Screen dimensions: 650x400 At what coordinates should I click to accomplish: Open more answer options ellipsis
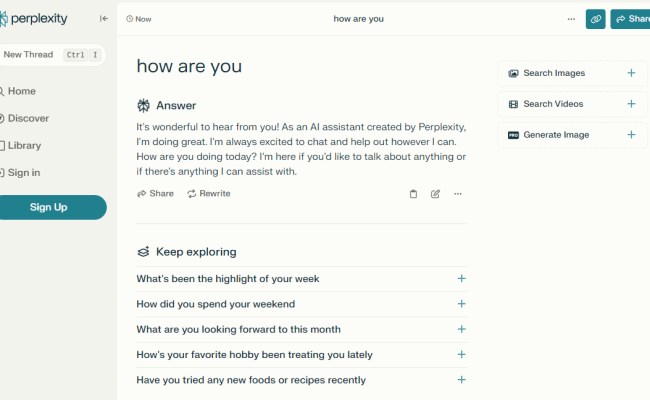coord(458,194)
